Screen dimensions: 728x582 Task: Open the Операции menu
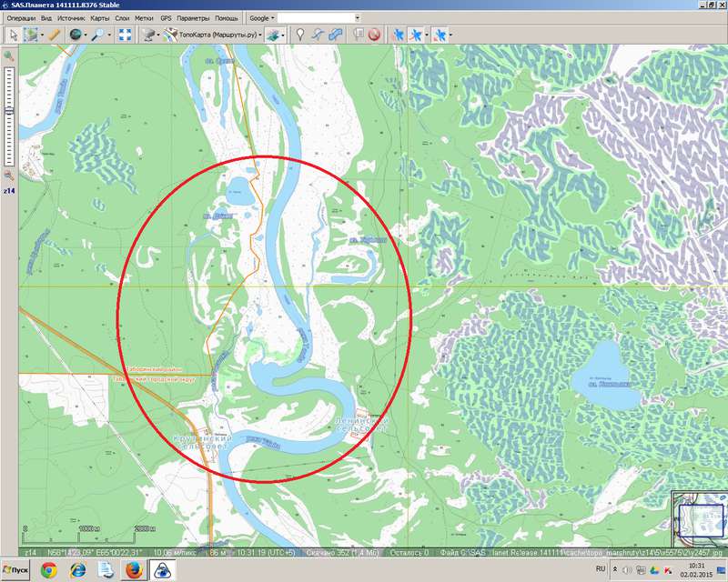tap(21, 17)
